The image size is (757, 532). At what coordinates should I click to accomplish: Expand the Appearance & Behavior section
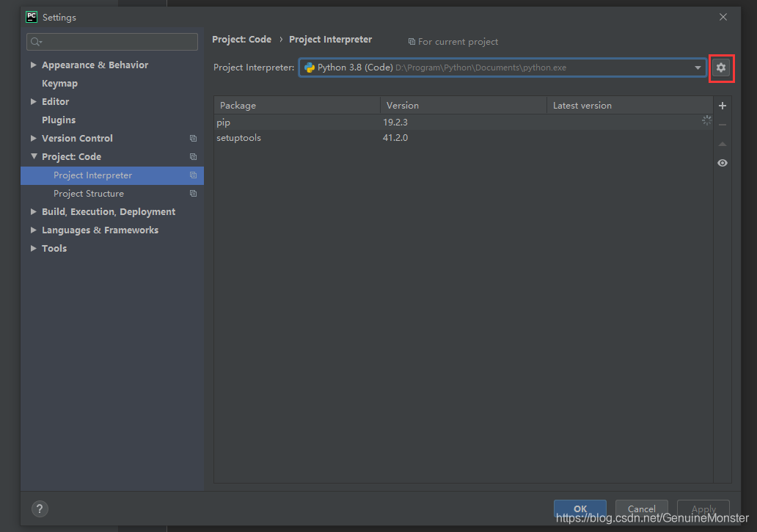(x=33, y=65)
